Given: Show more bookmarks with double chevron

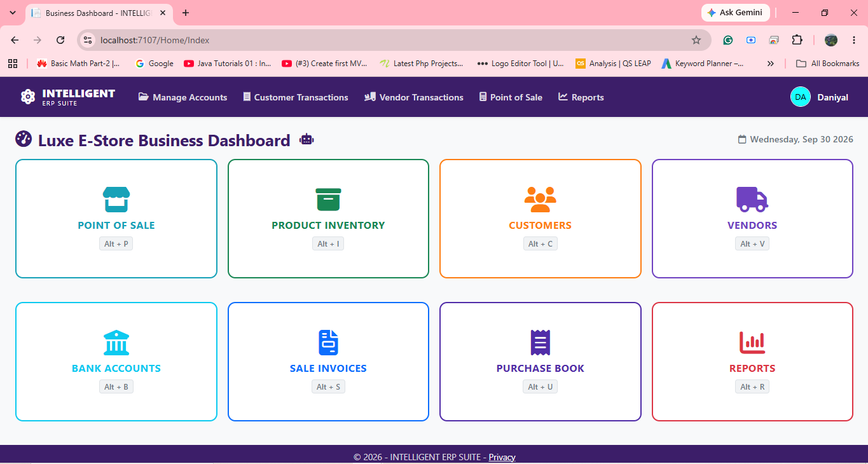Looking at the screenshot, I should point(771,63).
